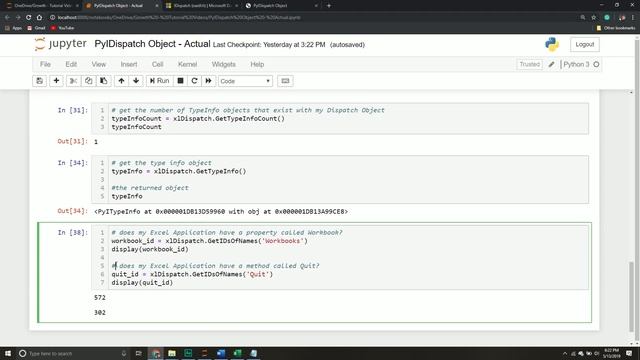Switch to the last PyIDispatch Object tab
The image size is (640, 360).
[x=282, y=6]
